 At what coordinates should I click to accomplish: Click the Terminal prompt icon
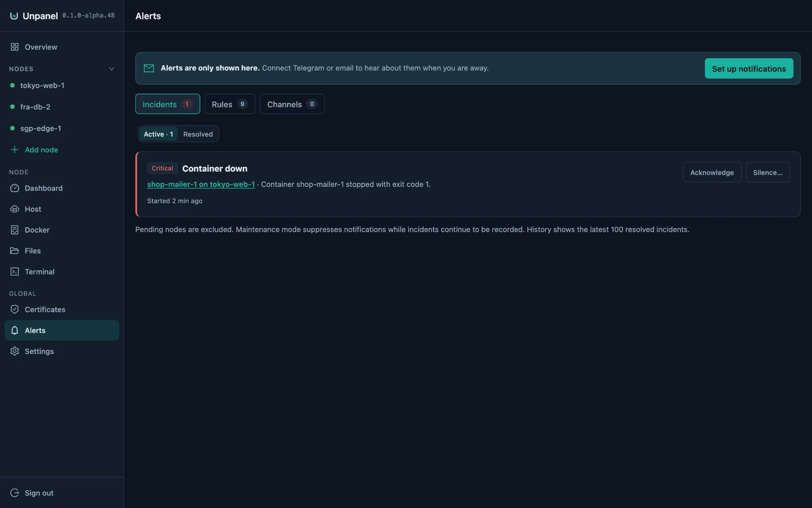[x=14, y=271]
